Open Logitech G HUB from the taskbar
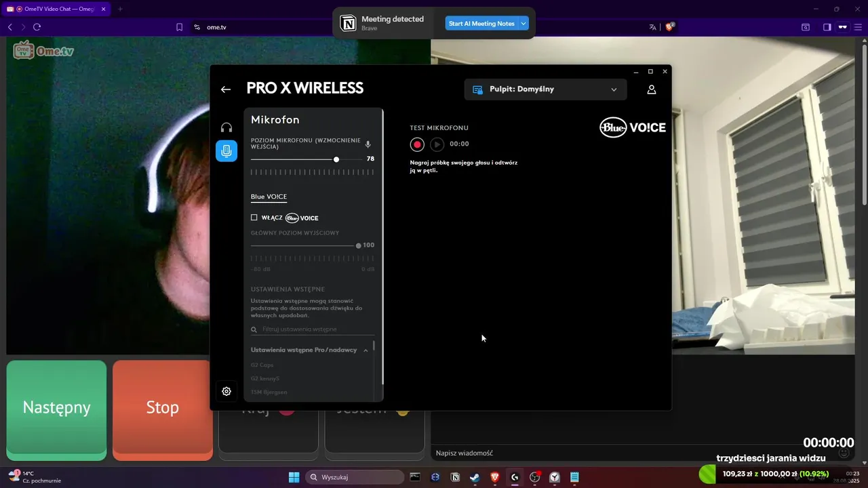Image resolution: width=868 pixels, height=488 pixels. click(515, 477)
